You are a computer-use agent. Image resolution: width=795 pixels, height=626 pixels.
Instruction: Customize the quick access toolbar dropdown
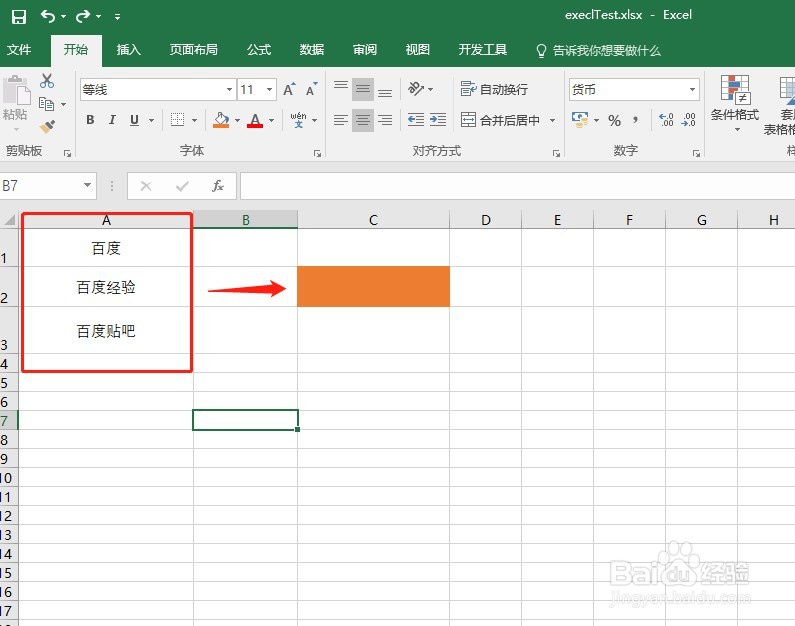(117, 17)
